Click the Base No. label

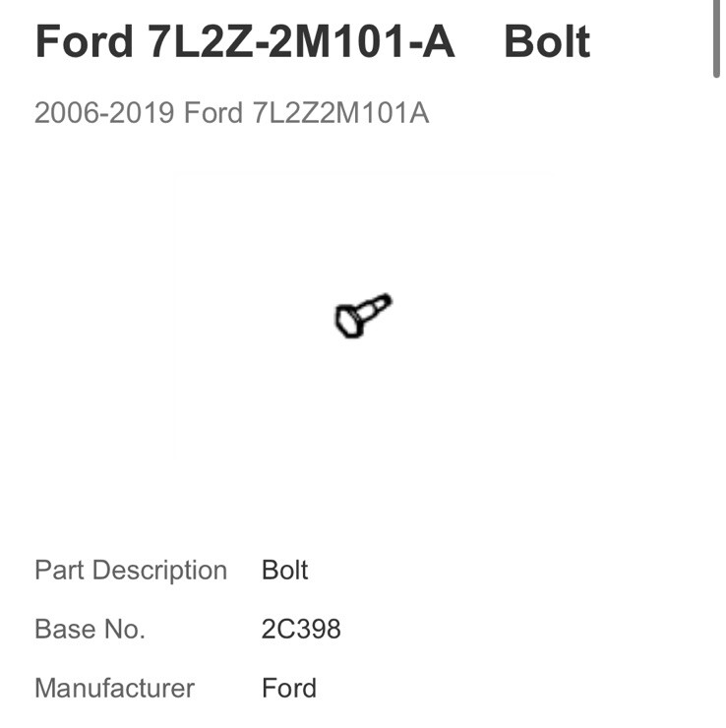(x=90, y=630)
